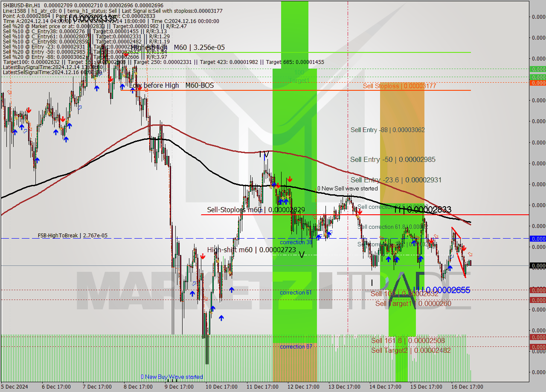Click the orange stoploss price tag on axis

coord(537,83)
